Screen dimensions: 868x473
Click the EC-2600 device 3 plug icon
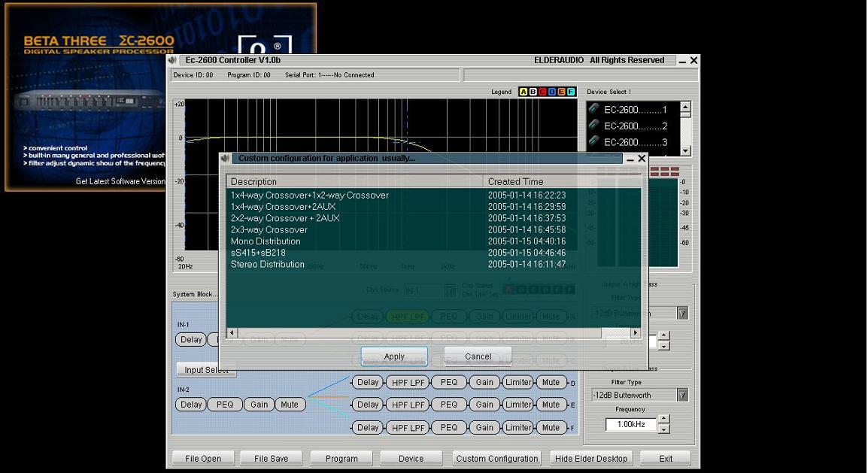pos(594,141)
